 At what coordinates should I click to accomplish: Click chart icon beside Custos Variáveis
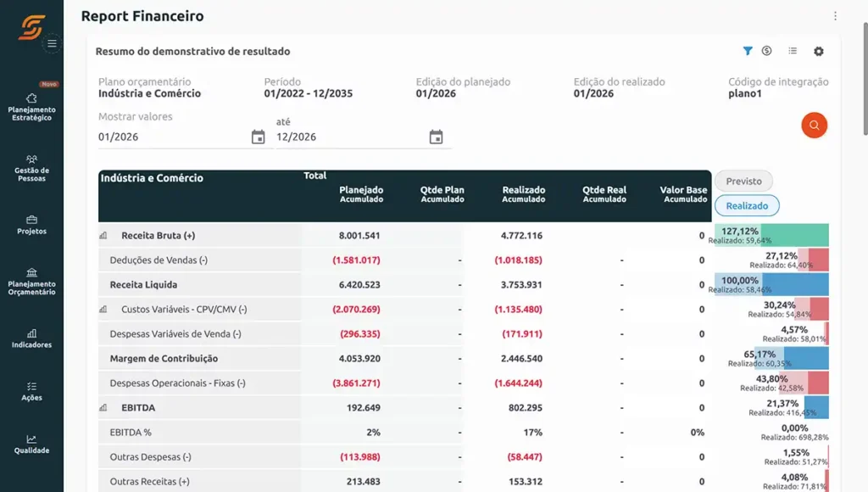tap(103, 309)
